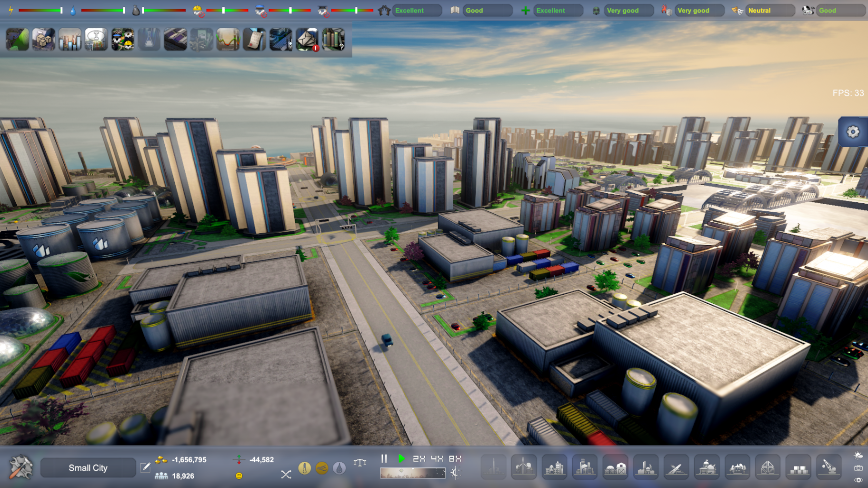Open the civic services build category
The height and width of the screenshot is (488, 868).
pos(707,467)
